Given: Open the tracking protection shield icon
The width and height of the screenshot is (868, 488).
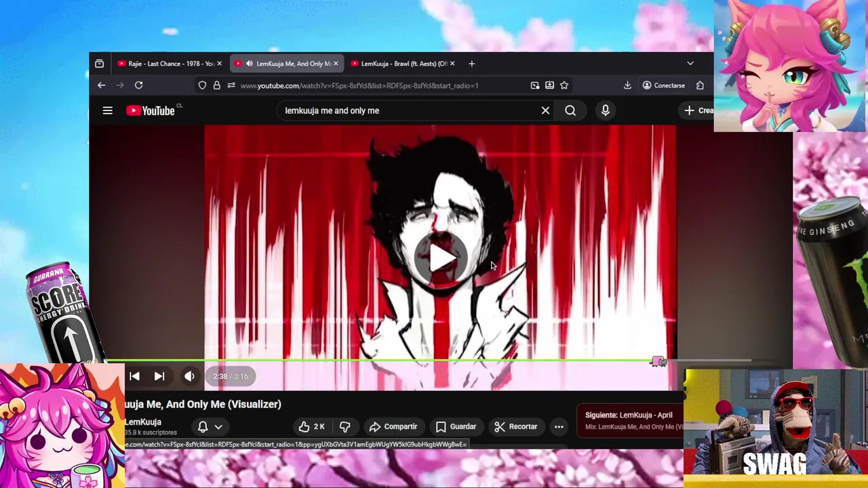Looking at the screenshot, I should [x=202, y=85].
